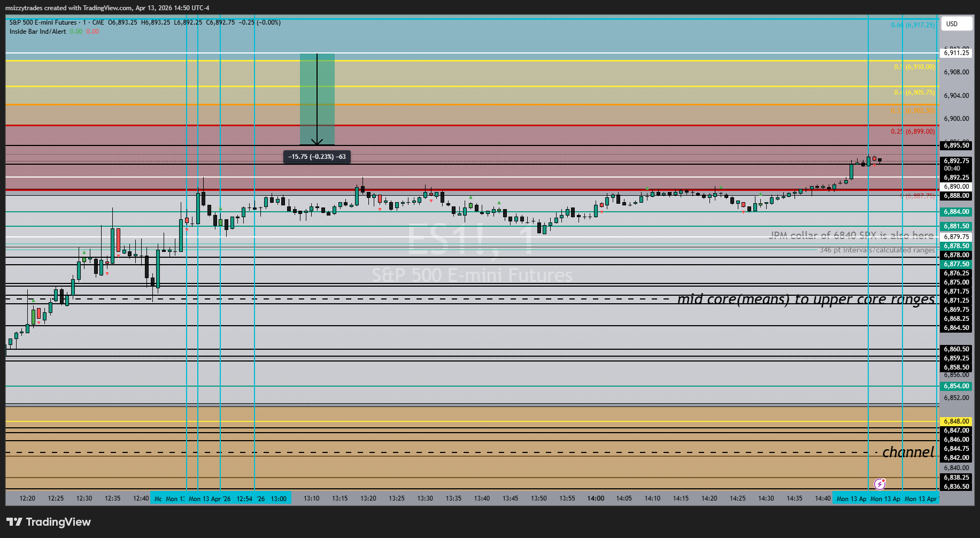Viewport: 980px width, 538px height.
Task: Click the 6,879.75 white price label
Action: click(956, 237)
